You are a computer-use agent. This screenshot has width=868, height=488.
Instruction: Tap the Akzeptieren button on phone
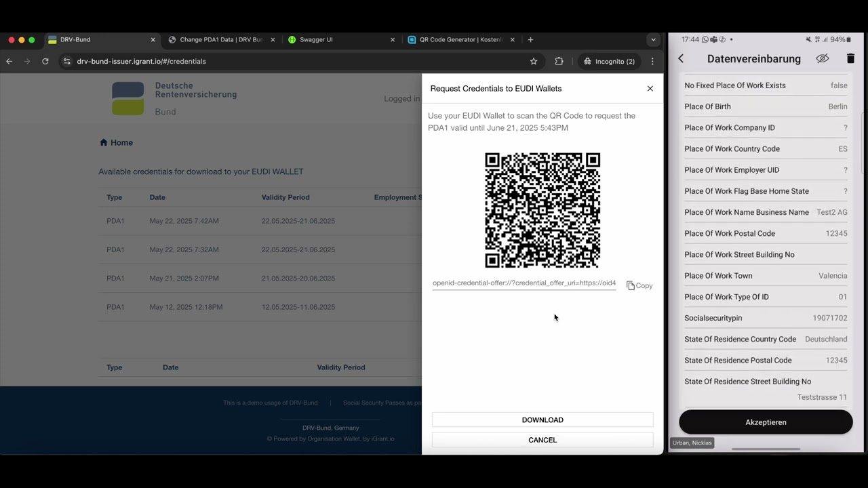pos(766,422)
